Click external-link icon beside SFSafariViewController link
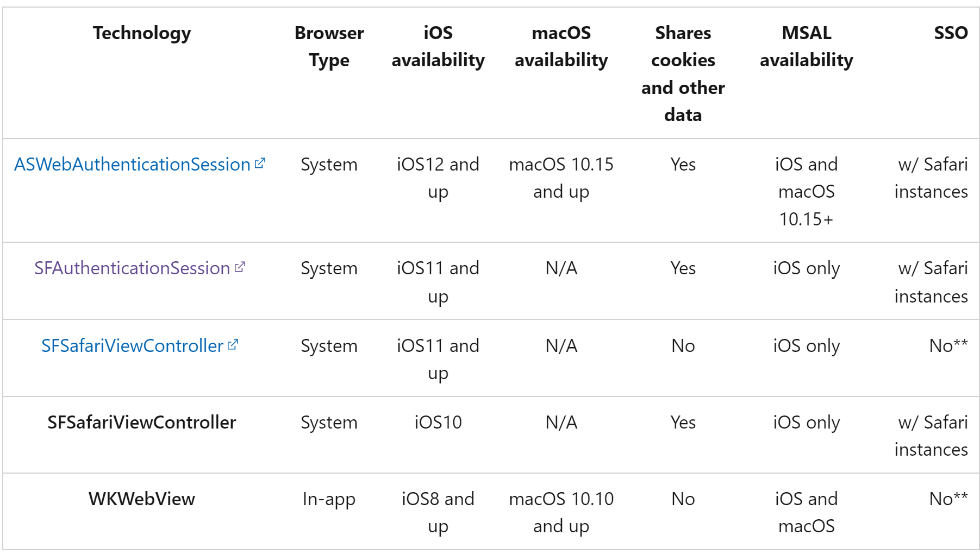This screenshot has height=554, width=980. 233,345
